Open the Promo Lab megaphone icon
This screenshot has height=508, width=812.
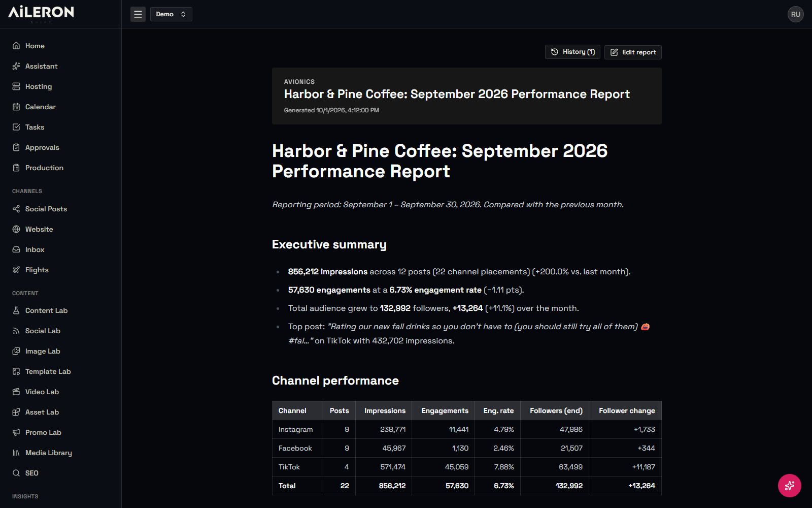pyautogui.click(x=16, y=432)
